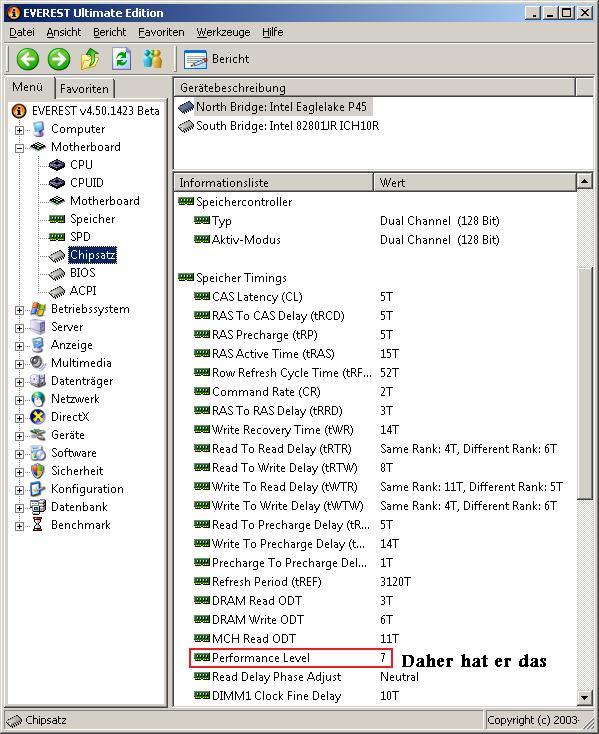Expand the Netzwerk tree node
The image size is (599, 734).
pyautogui.click(x=19, y=400)
